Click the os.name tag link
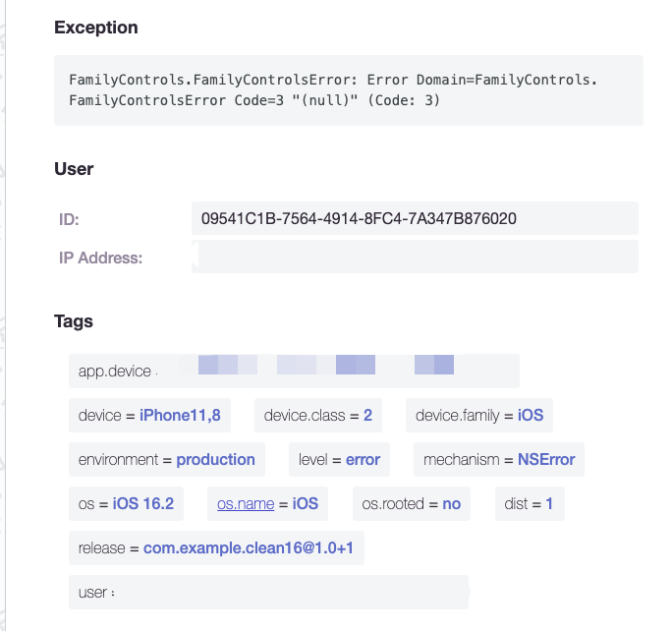The width and height of the screenshot is (672, 631). click(x=246, y=503)
